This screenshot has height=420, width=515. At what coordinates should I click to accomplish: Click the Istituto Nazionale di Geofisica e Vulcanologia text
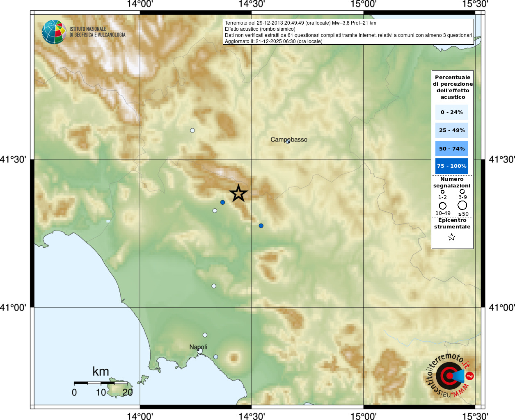[x=97, y=32]
